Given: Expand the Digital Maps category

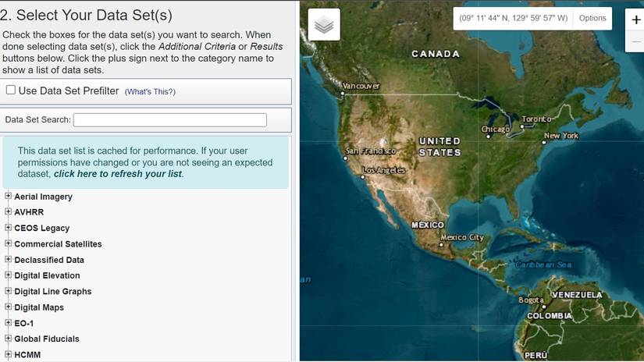Looking at the screenshot, I should click(x=8, y=307).
